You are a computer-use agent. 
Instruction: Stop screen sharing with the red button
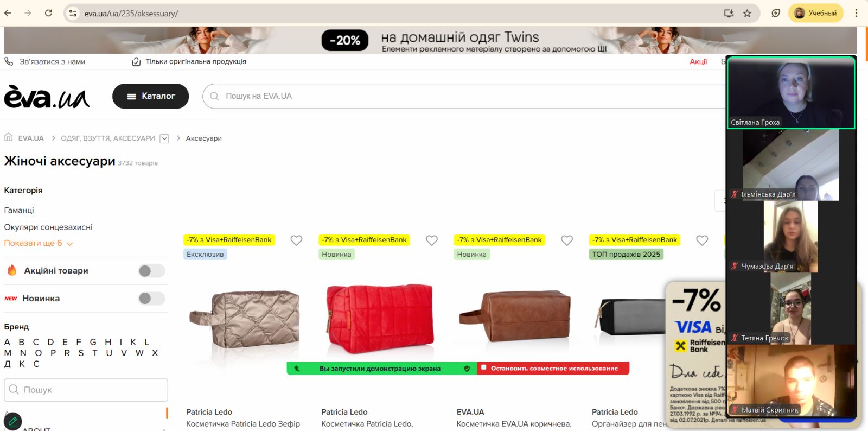click(x=553, y=369)
